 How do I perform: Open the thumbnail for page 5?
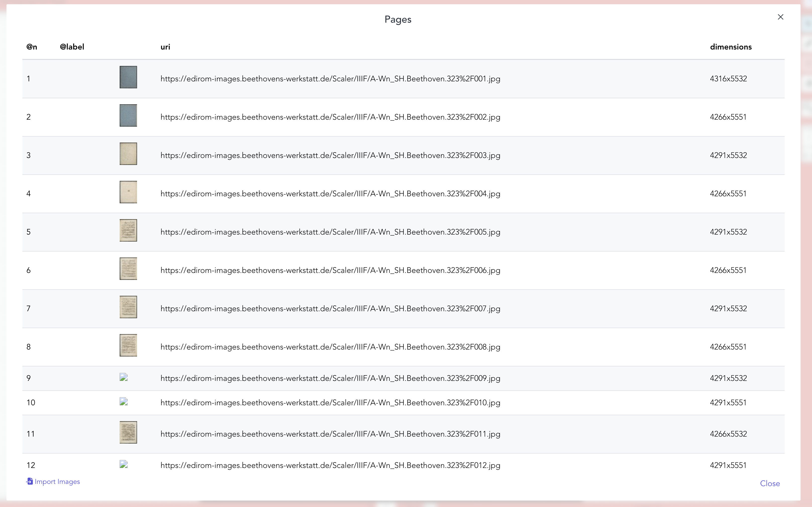click(x=128, y=230)
